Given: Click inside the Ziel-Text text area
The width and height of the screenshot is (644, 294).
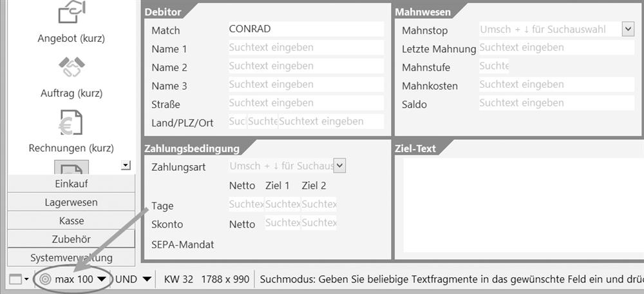Looking at the screenshot, I should (523, 205).
